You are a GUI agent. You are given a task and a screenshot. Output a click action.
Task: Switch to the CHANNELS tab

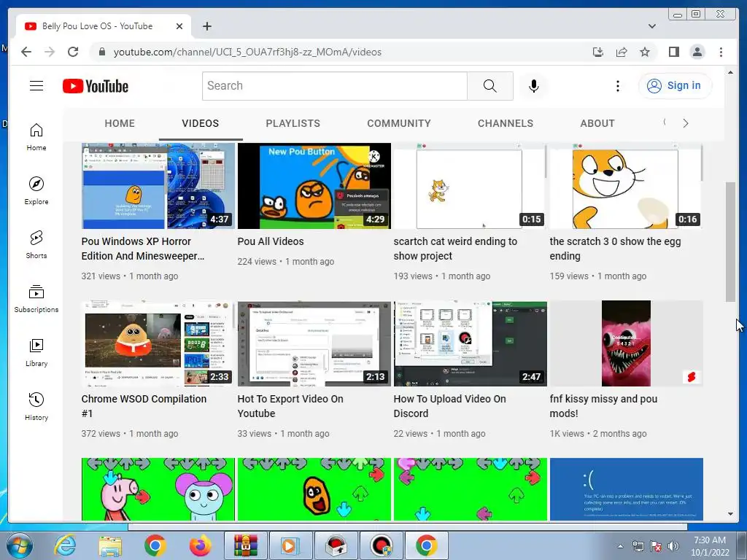coord(506,123)
